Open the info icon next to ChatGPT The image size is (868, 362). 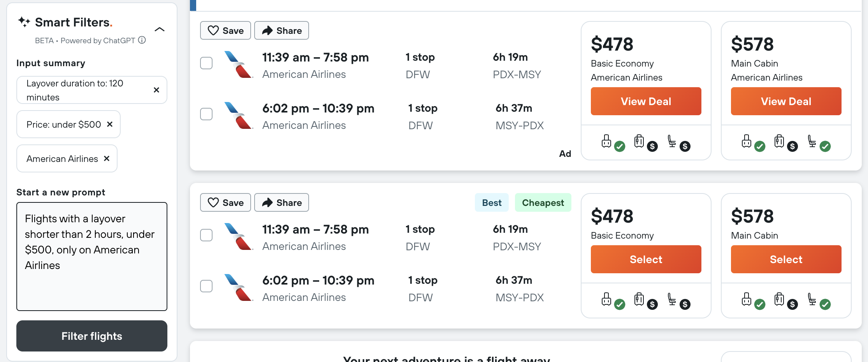point(142,40)
